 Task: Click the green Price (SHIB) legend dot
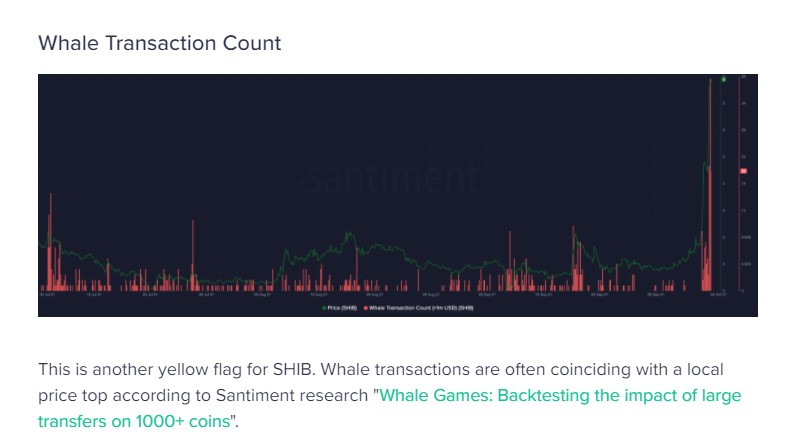(322, 308)
